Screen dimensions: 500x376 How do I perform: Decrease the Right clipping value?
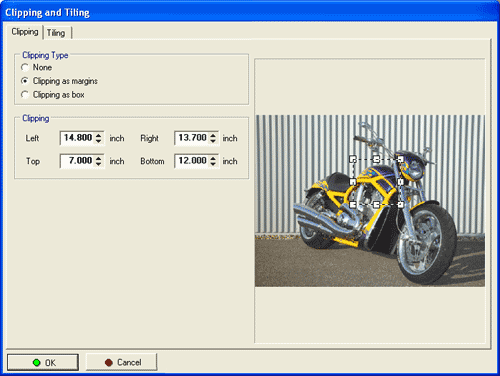coord(213,141)
